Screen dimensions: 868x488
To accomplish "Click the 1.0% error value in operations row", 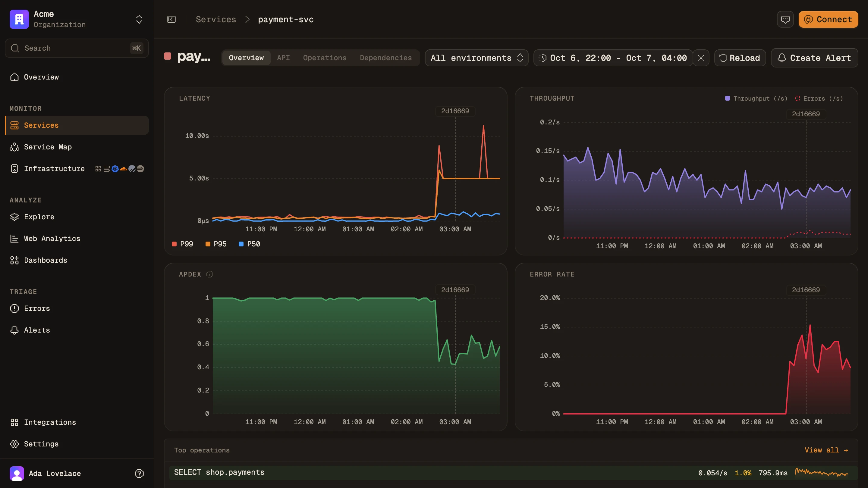I will click(x=743, y=473).
